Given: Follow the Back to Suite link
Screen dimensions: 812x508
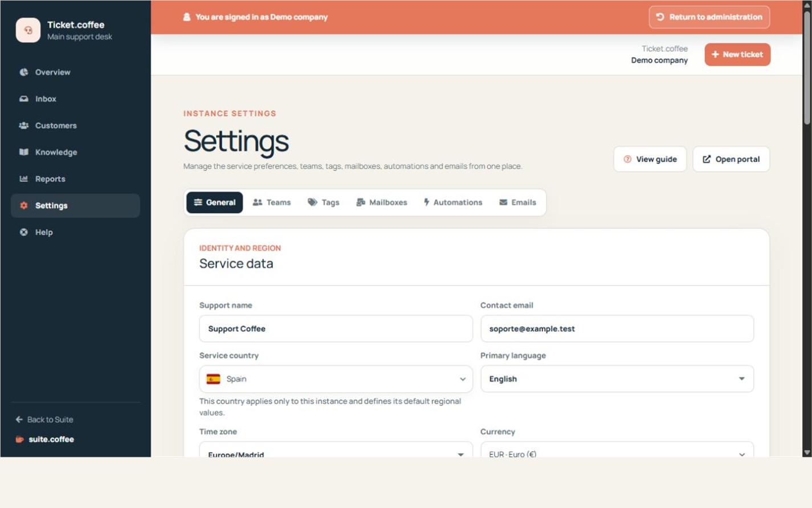Looking at the screenshot, I should point(44,419).
